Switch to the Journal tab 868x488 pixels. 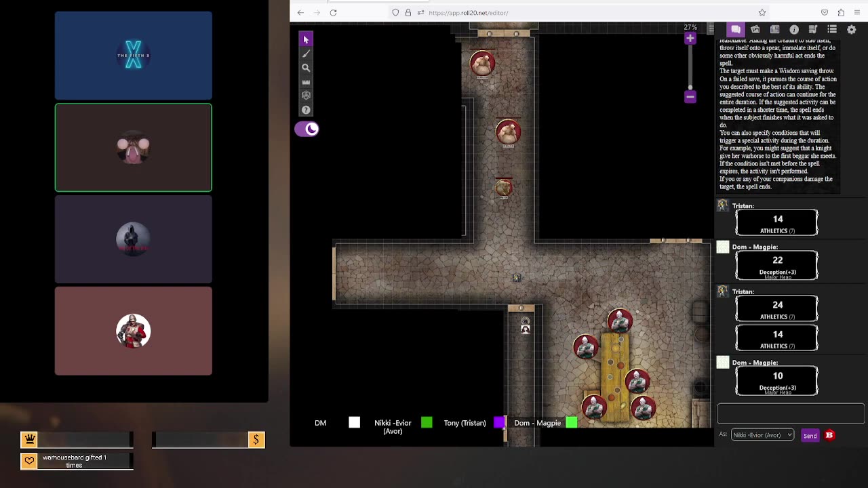coord(774,29)
